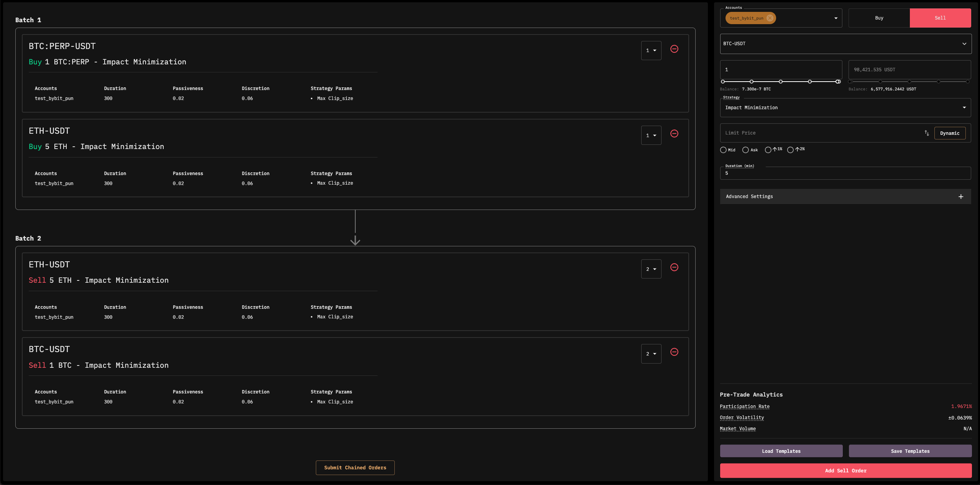The height and width of the screenshot is (485, 980).
Task: Expand Advanced Settings with plus icon
Action: tap(960, 197)
